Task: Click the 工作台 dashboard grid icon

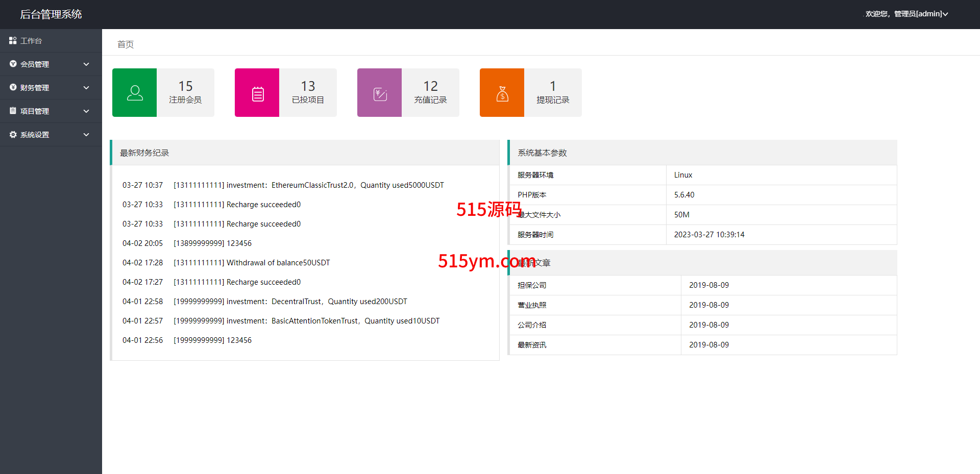Action: point(13,40)
